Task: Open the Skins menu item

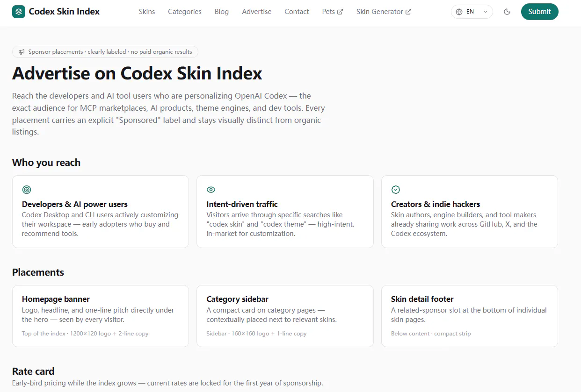Action: [147, 12]
